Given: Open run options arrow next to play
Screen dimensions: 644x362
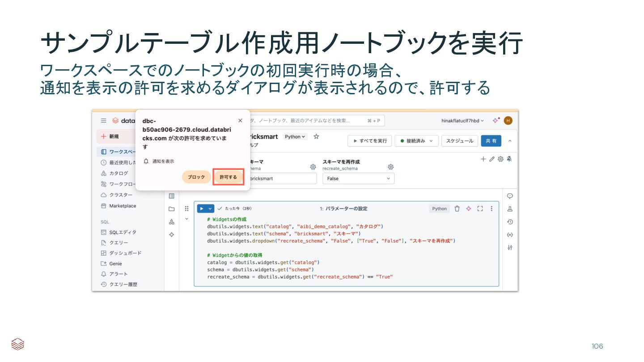Looking at the screenshot, I should tap(210, 208).
